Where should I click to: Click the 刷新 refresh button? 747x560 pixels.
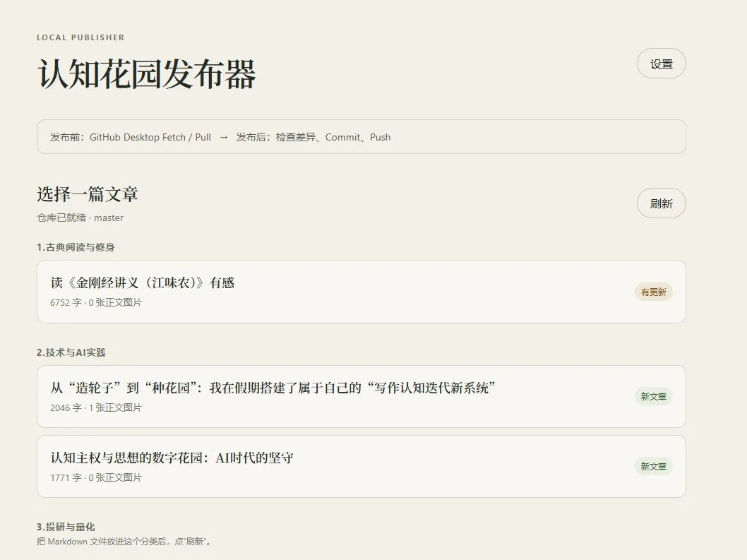point(662,203)
